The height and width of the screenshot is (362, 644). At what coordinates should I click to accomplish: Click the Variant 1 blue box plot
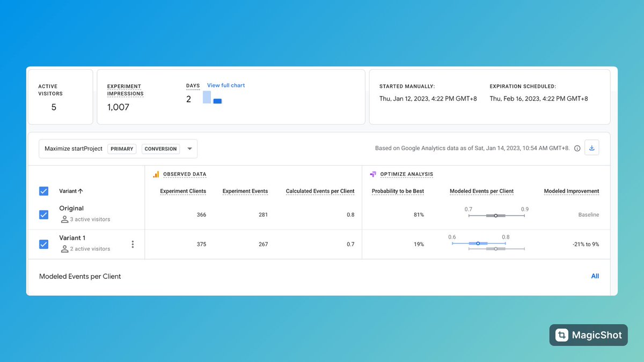click(x=479, y=243)
